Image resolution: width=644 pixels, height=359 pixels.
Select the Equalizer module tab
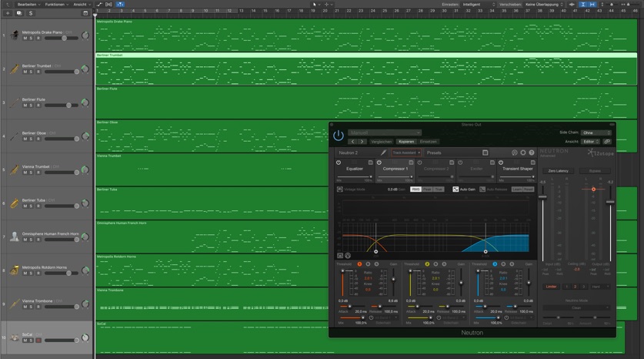(355, 169)
